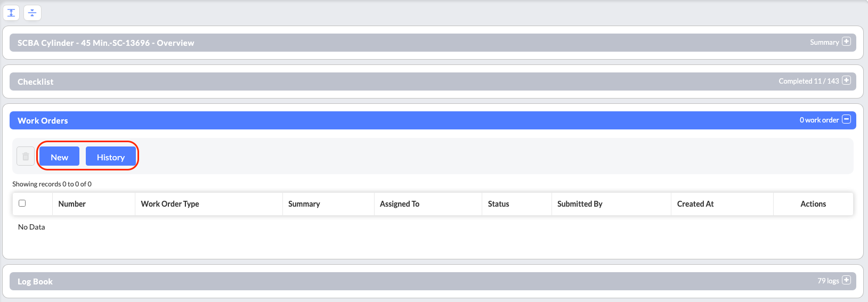Click the Work Orders section title
Screen dimensions: 868x302
43,120
